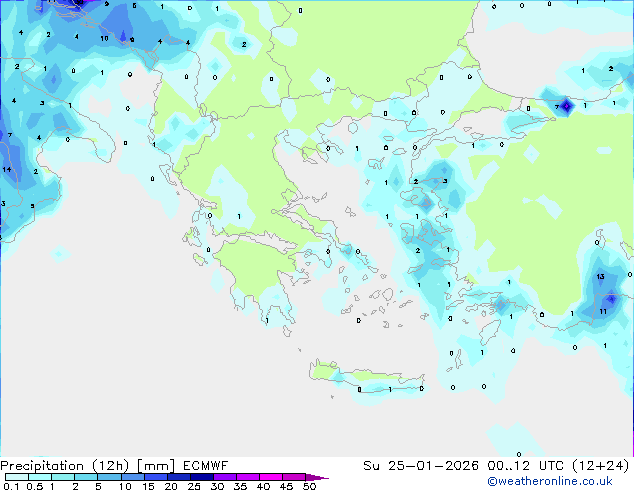The height and width of the screenshot is (490, 634).
Task: Select the 5–10 mm legend color box
Action: tap(110, 477)
